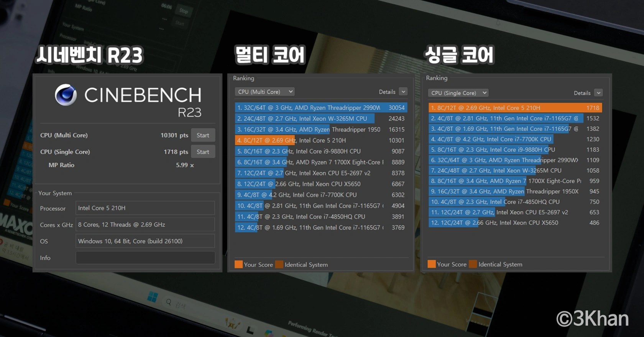Select multi core row Core i9-9880H 9087

(321, 151)
